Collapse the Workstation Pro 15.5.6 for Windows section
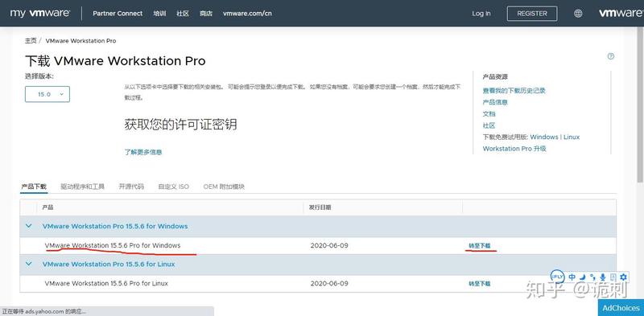This screenshot has width=644, height=316. pos(29,226)
